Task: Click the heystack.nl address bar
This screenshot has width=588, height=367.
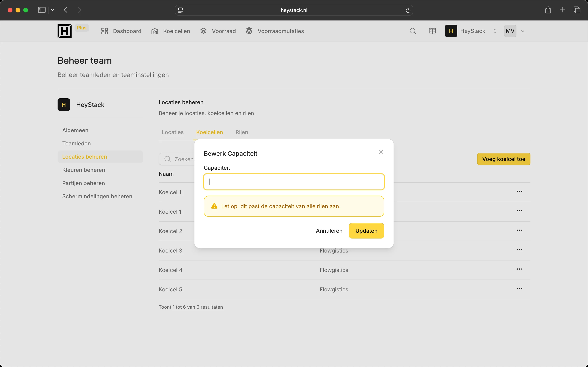Action: coord(294,10)
